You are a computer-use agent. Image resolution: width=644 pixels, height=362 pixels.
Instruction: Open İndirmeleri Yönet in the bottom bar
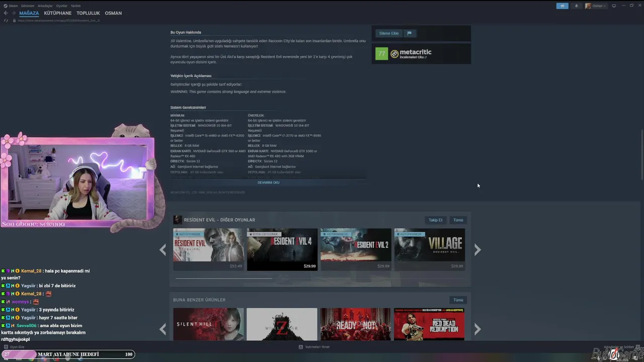[317, 347]
